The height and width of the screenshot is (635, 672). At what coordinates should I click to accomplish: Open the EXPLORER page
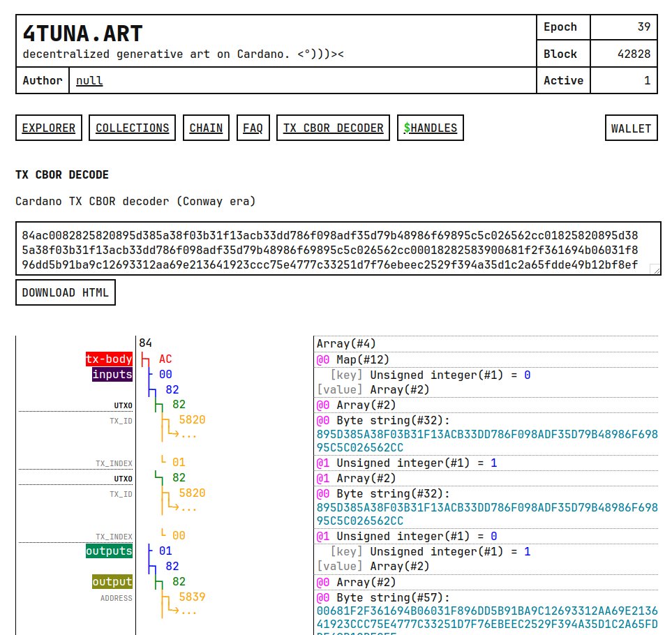pyautogui.click(x=49, y=128)
